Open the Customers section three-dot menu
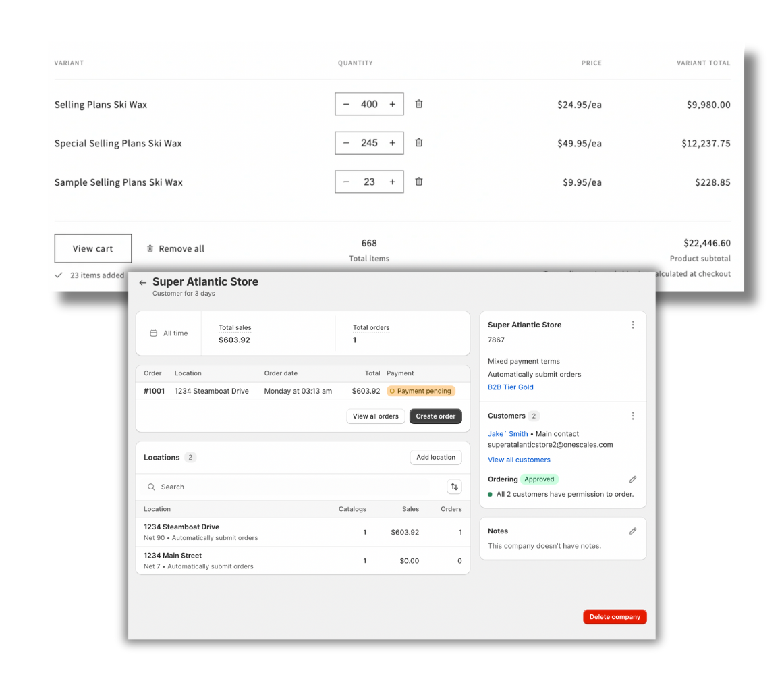This screenshot has height=673, width=784. (x=632, y=416)
